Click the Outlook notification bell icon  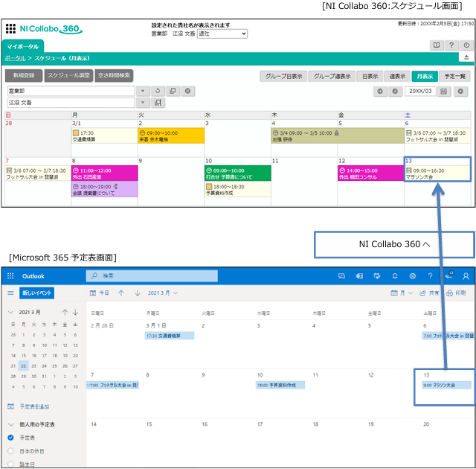click(x=395, y=275)
